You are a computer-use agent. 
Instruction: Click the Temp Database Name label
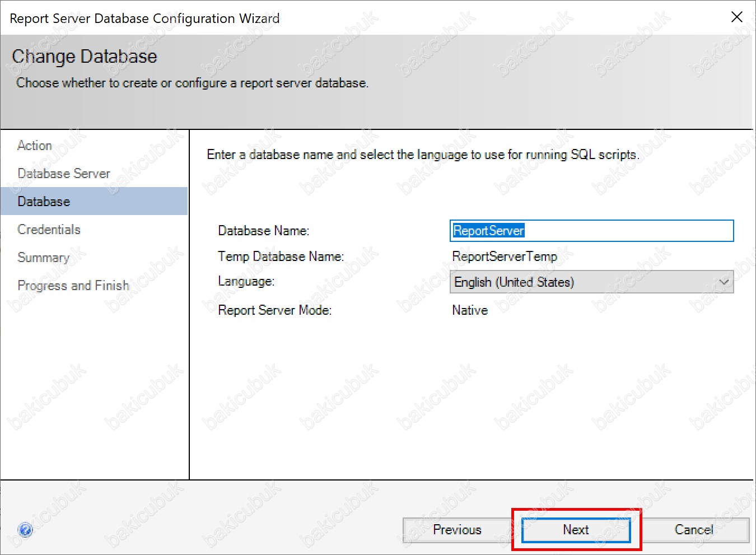tap(281, 256)
